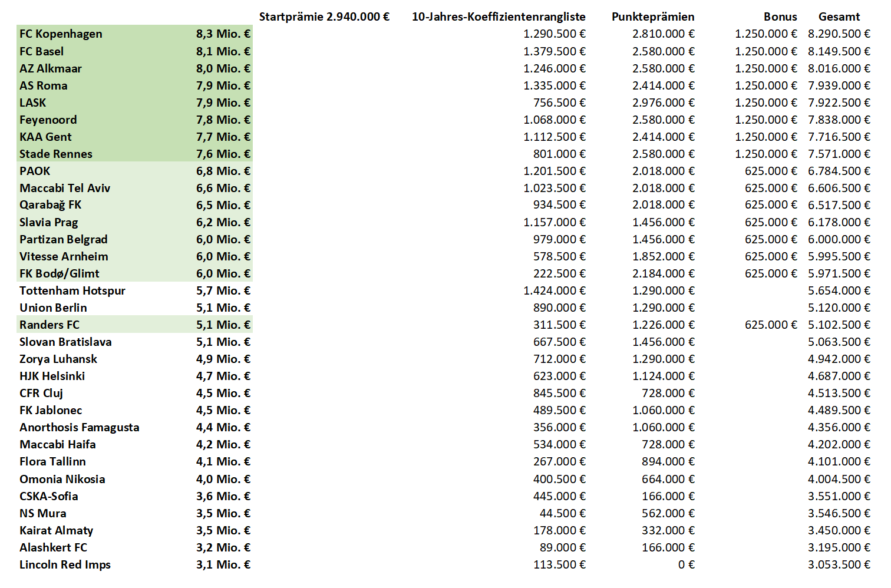Click Kairat Almaty total '3.450.000 €'

839,530
